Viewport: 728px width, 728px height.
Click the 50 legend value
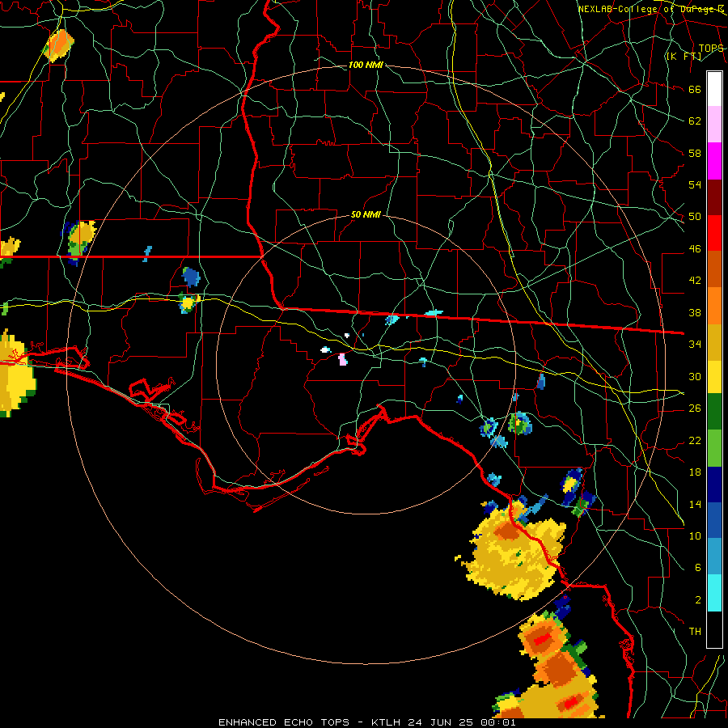[695, 217]
